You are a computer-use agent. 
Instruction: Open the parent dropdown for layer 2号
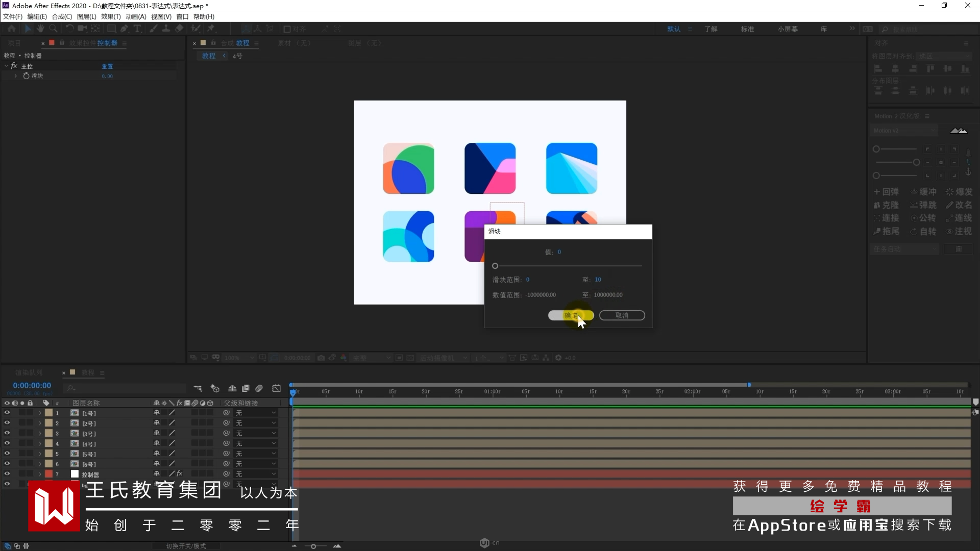[x=255, y=423]
